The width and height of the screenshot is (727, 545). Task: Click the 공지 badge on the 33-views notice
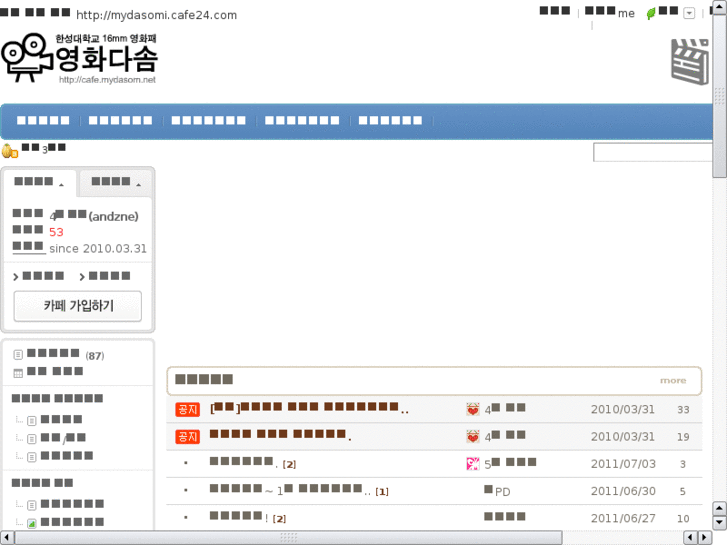pyautogui.click(x=187, y=409)
